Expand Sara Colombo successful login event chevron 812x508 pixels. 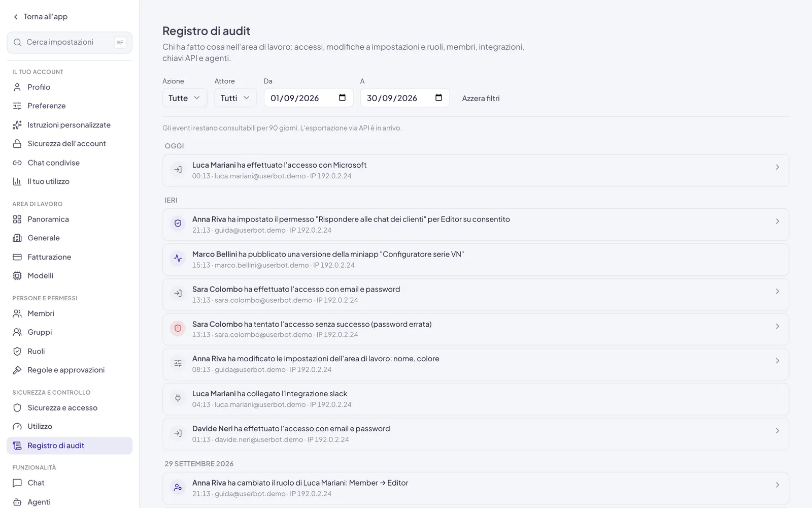click(x=777, y=291)
